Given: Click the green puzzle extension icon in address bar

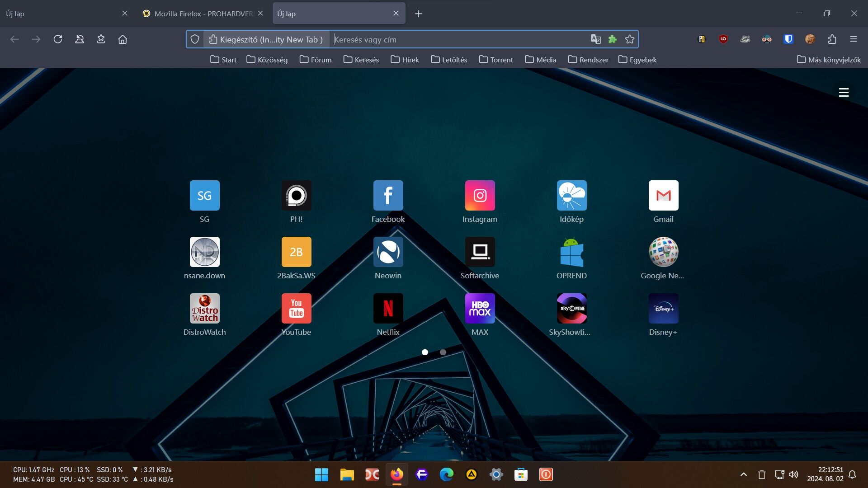Looking at the screenshot, I should pyautogui.click(x=613, y=39).
